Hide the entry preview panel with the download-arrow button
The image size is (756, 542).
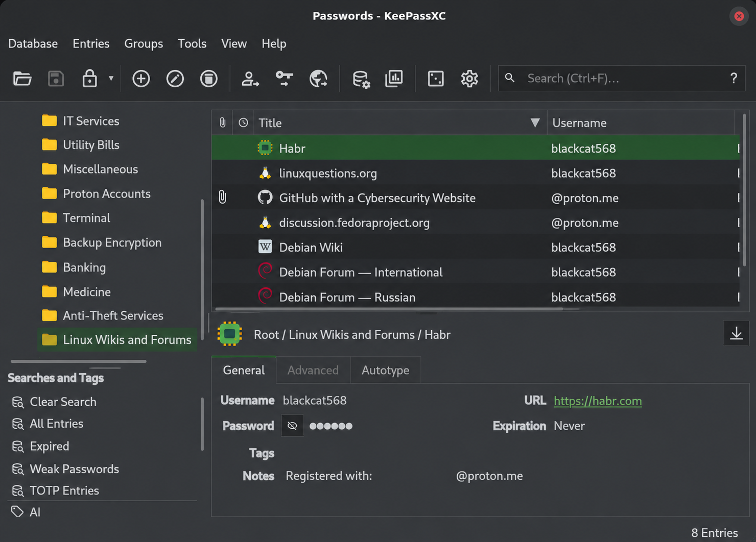(x=736, y=333)
